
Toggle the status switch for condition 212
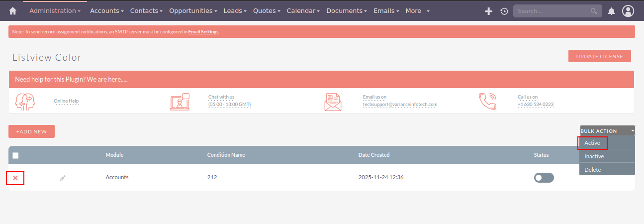544,178
